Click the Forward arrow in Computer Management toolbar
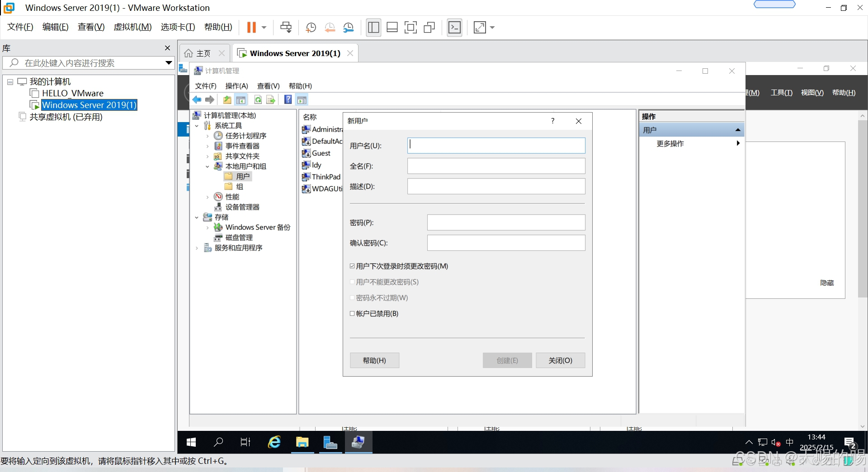Viewport: 868px width, 472px height. pyautogui.click(x=209, y=100)
